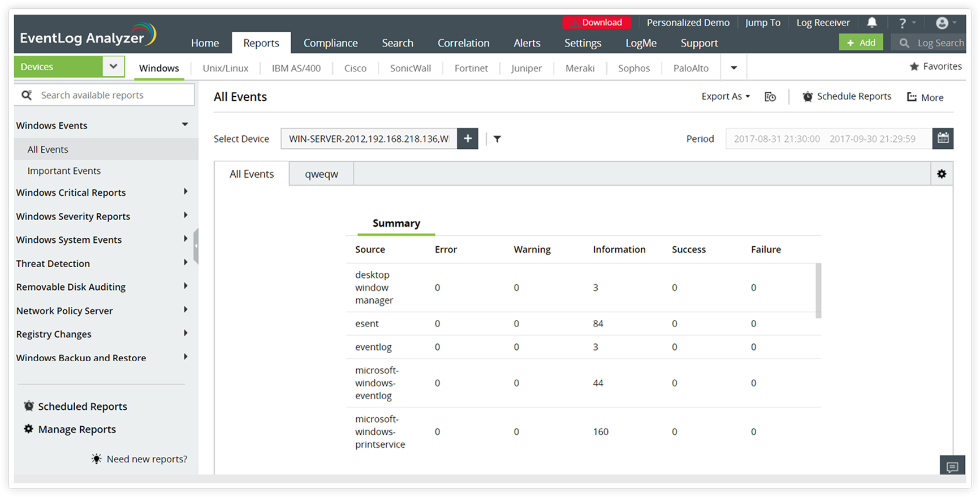Viewport: 980px width, 497px height.
Task: Select the IBM AS/400 device tab
Action: tap(296, 68)
